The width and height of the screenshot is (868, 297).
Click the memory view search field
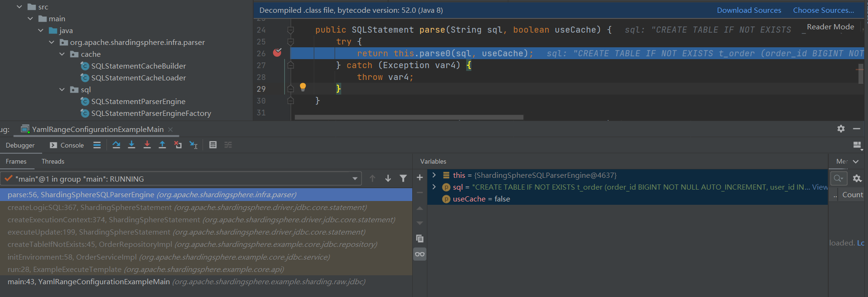[x=838, y=178]
